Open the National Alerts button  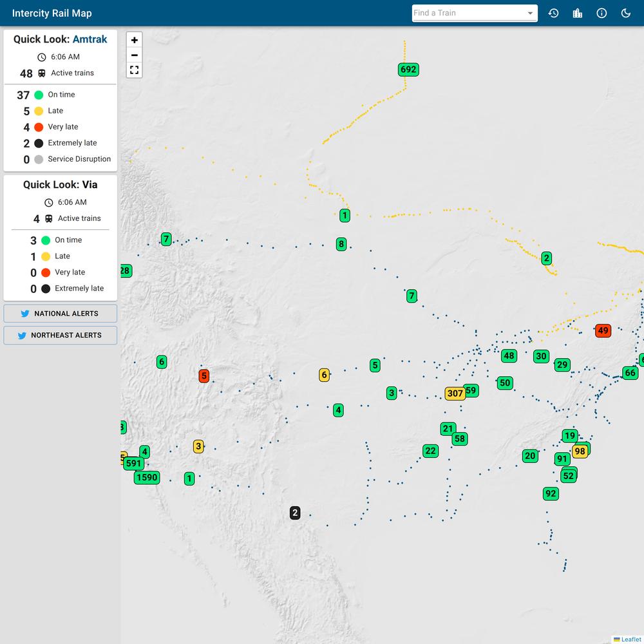point(61,314)
